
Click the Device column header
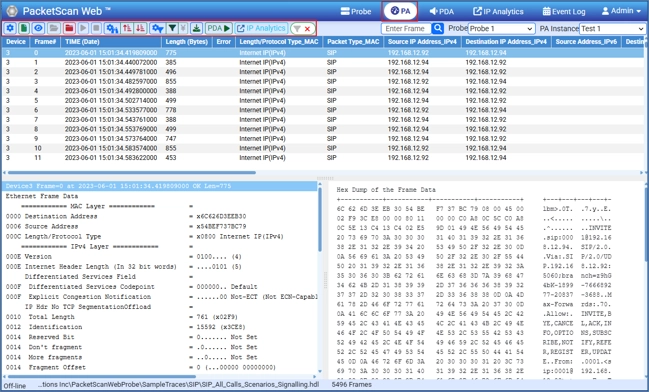click(16, 42)
